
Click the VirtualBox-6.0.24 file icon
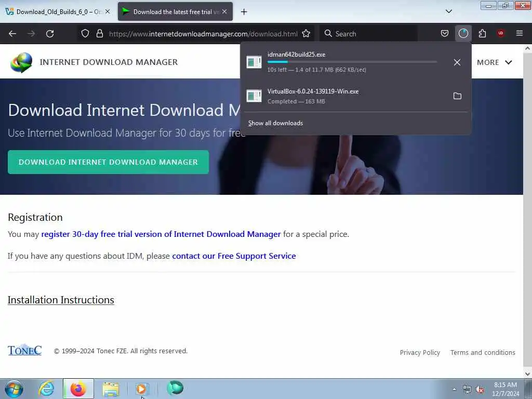pos(254,96)
